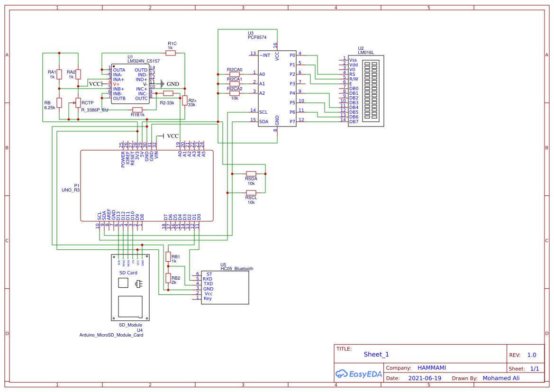Click the EasyEDA logo in the title block

coord(359,374)
